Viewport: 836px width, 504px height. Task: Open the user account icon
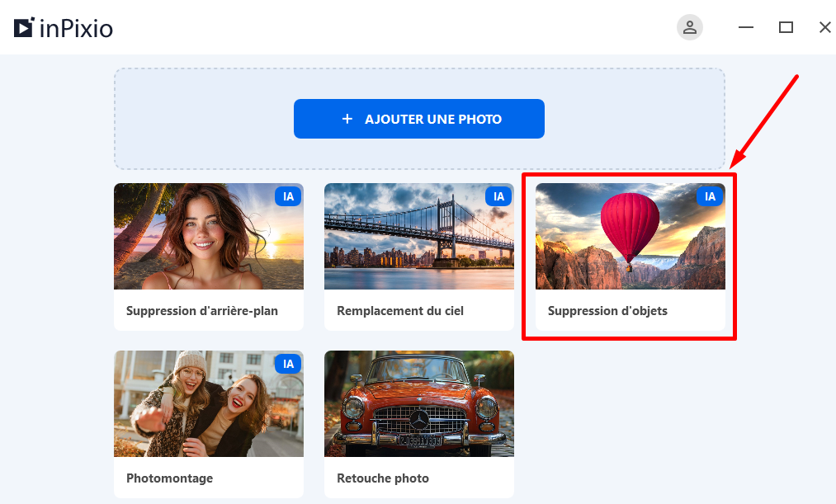(690, 27)
